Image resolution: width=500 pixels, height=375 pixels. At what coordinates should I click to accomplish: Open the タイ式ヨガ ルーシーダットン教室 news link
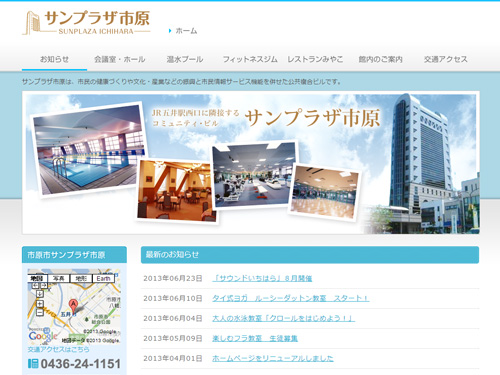click(290, 298)
